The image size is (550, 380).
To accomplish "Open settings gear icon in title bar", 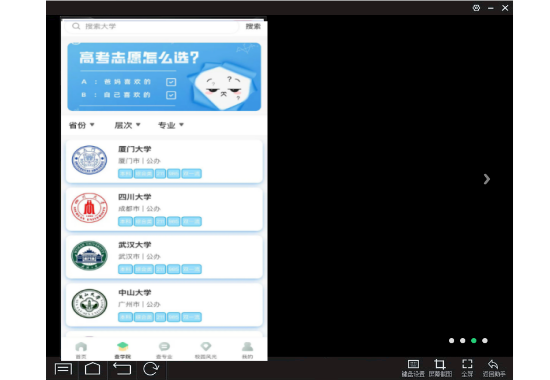I will click(x=476, y=8).
